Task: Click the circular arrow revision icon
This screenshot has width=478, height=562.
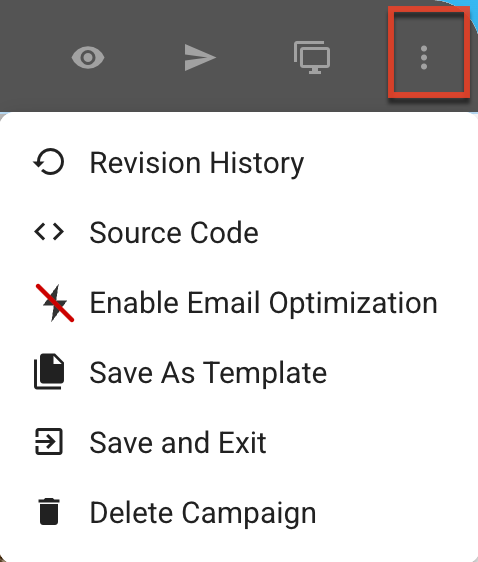Action: coord(49,162)
